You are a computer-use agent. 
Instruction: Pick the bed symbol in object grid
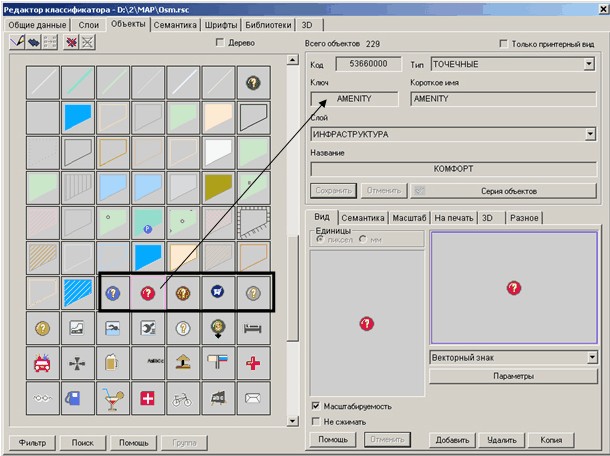click(x=253, y=328)
